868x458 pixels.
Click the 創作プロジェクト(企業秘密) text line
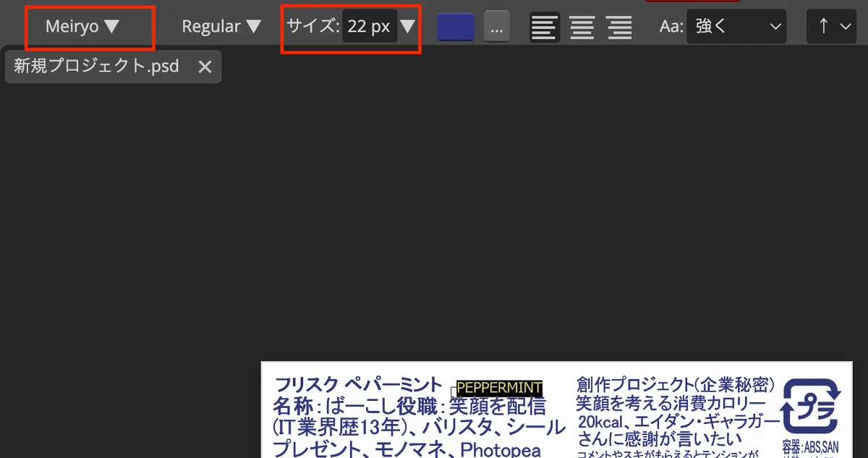(676, 384)
